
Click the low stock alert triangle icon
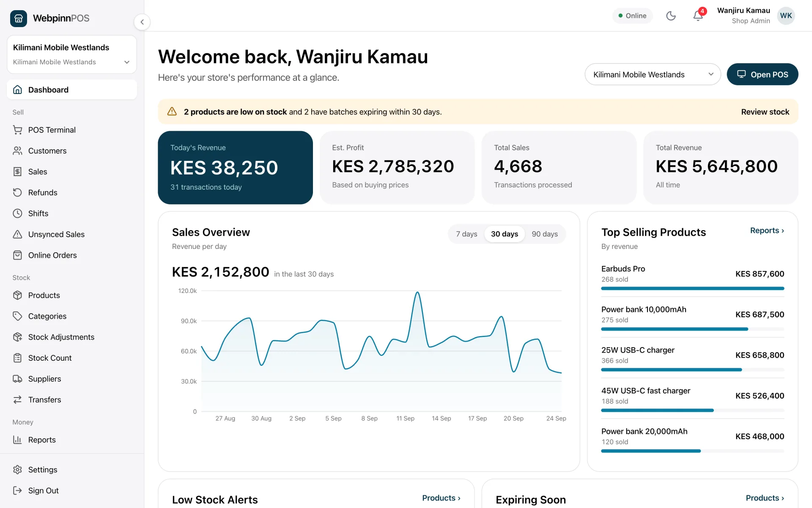(x=172, y=111)
